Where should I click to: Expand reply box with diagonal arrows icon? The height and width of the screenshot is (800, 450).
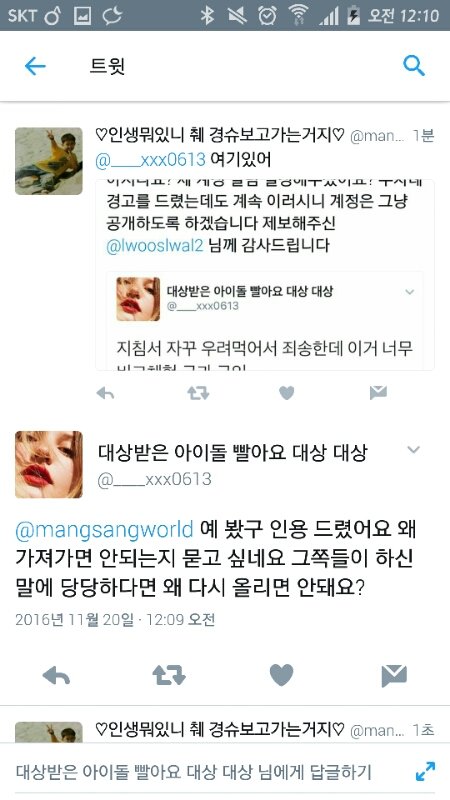click(425, 771)
